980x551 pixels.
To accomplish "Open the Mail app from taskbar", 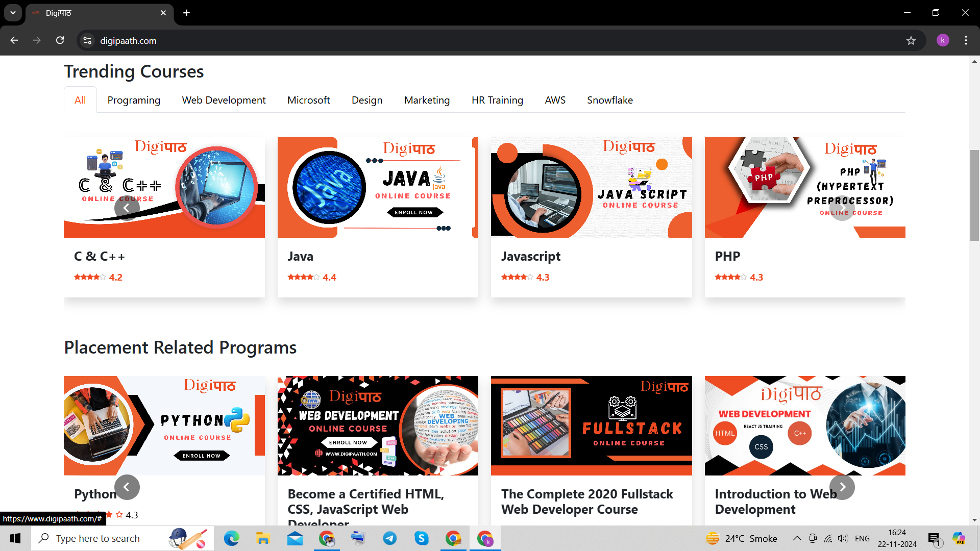I will click(x=295, y=538).
